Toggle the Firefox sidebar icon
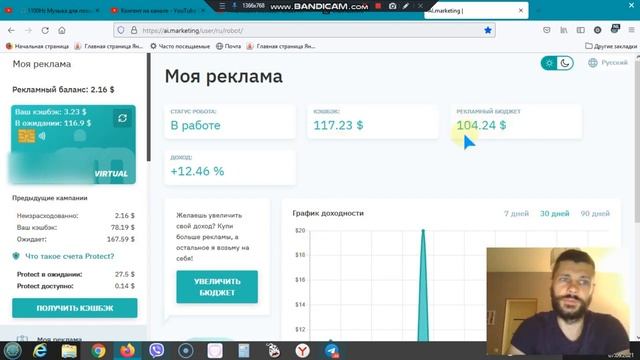 pyautogui.click(x=580, y=30)
